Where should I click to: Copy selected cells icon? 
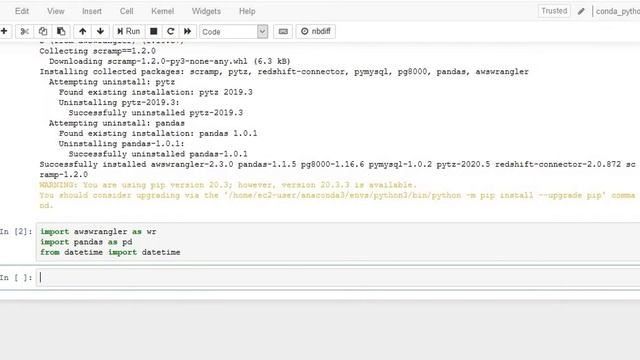43,31
